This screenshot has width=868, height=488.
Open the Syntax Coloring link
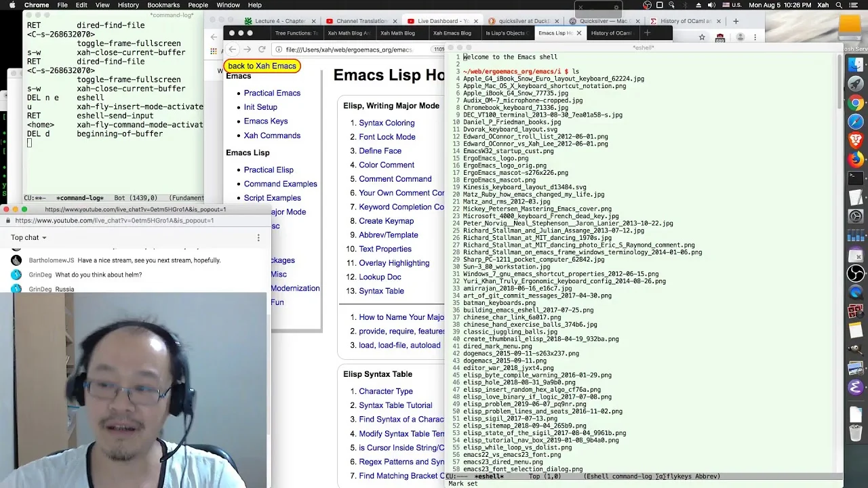click(387, 123)
